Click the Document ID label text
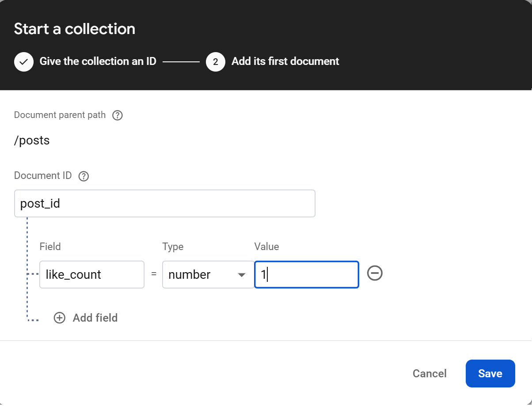Viewport: 532px width, 406px height. tap(43, 175)
